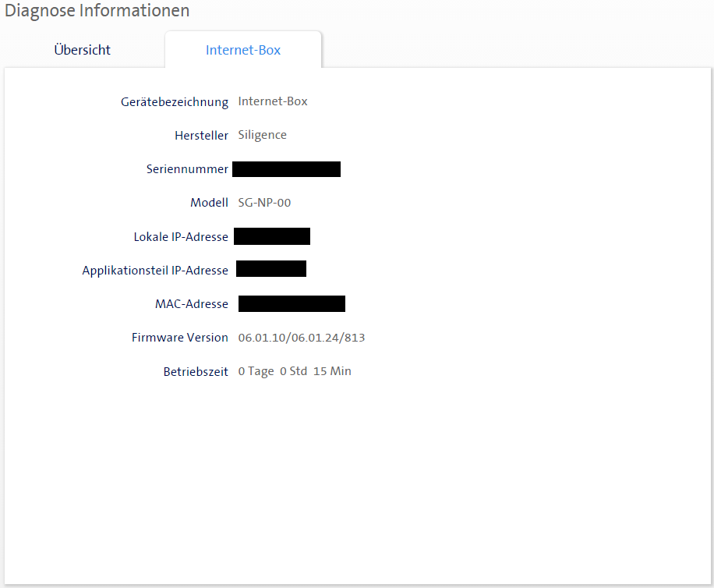Select the Siligence manufacturer value
The width and height of the screenshot is (714, 588).
tap(263, 135)
